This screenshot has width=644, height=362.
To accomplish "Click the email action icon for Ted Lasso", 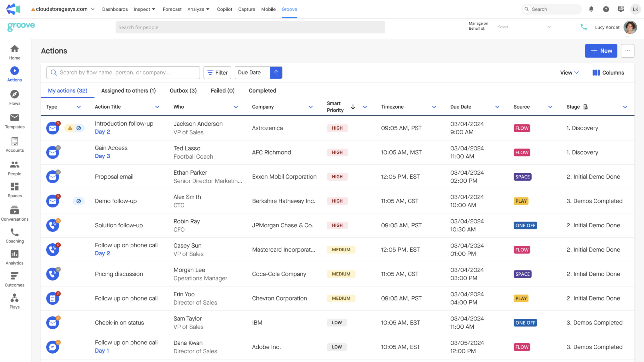I will [x=52, y=153].
